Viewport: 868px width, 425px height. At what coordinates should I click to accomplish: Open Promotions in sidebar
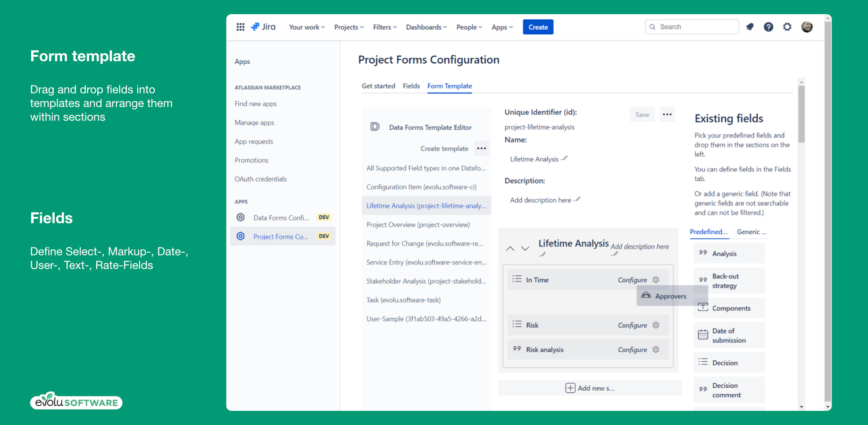[251, 161]
